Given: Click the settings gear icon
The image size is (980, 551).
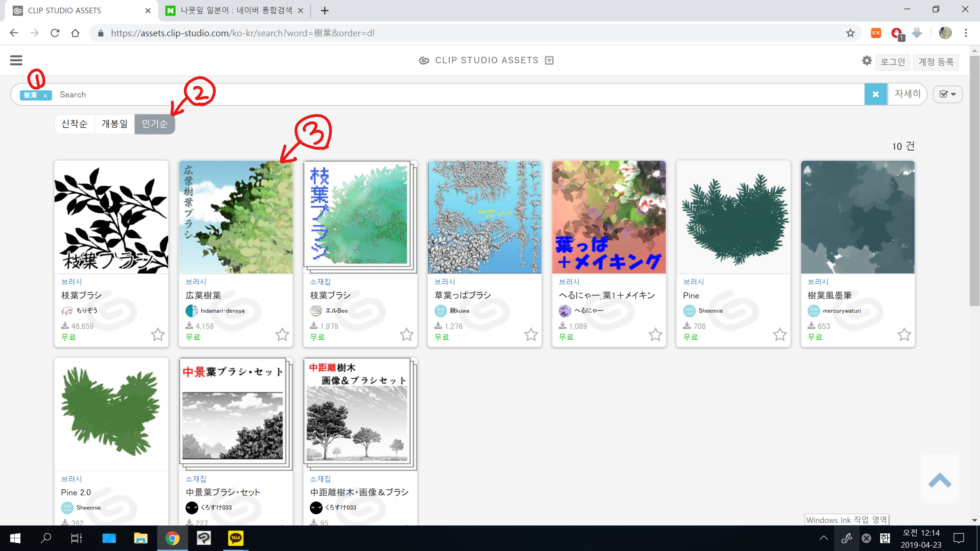Looking at the screenshot, I should (867, 60).
